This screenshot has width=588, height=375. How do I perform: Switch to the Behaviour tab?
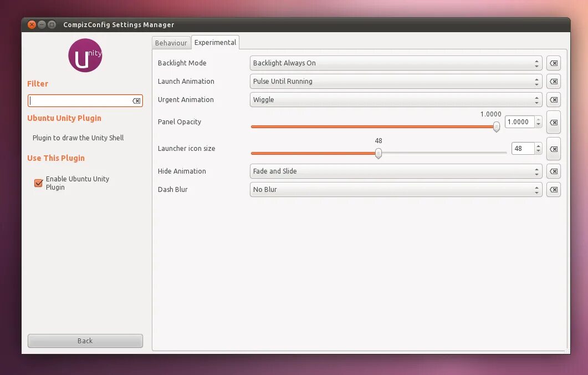pyautogui.click(x=171, y=42)
